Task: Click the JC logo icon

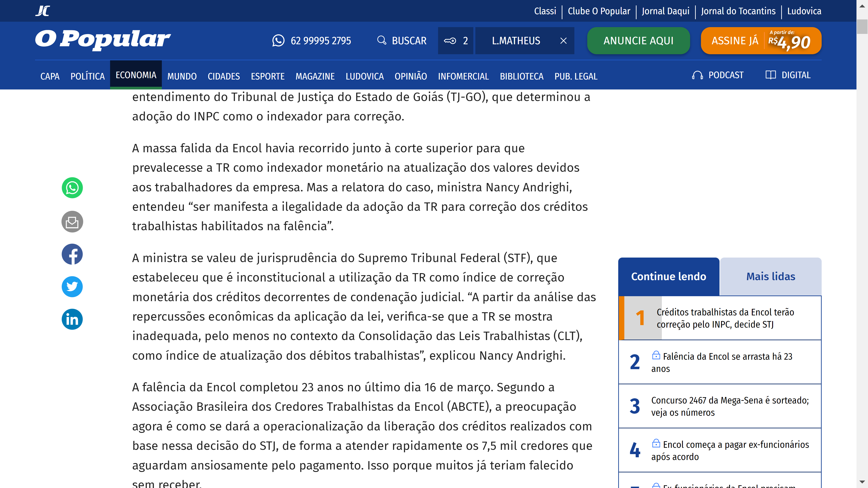Action: click(x=43, y=11)
